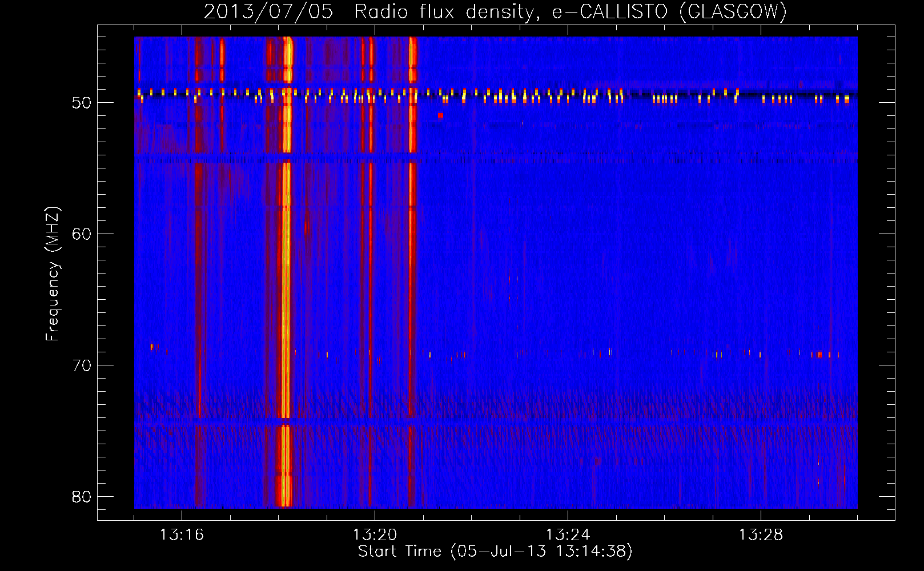Select the 13:20 time tick label
The image size is (924, 571).
(375, 535)
